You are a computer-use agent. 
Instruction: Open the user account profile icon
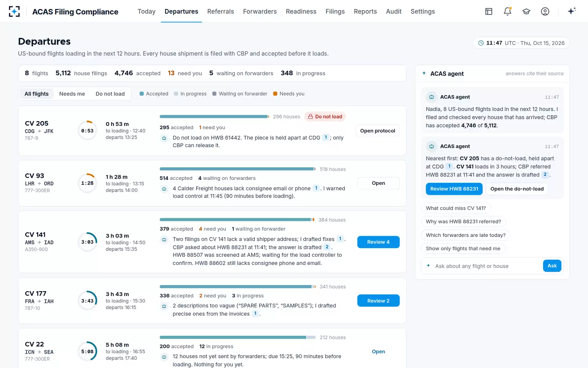[x=545, y=11]
